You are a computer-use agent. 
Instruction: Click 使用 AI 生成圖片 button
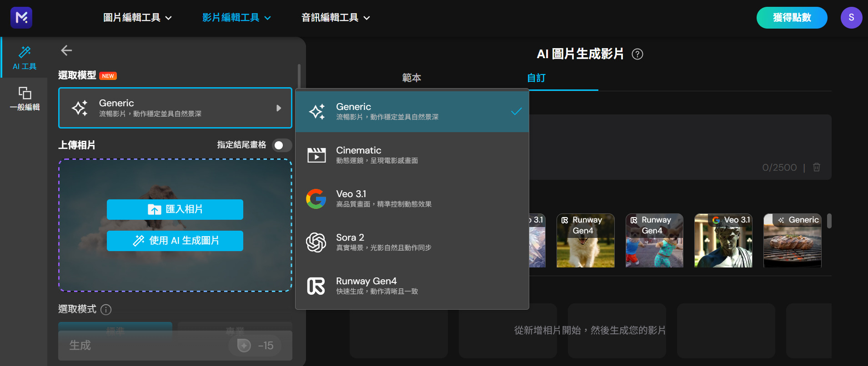tap(175, 241)
